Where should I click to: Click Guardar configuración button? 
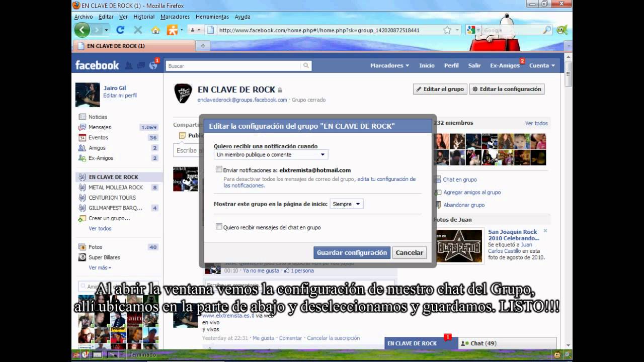tap(352, 252)
